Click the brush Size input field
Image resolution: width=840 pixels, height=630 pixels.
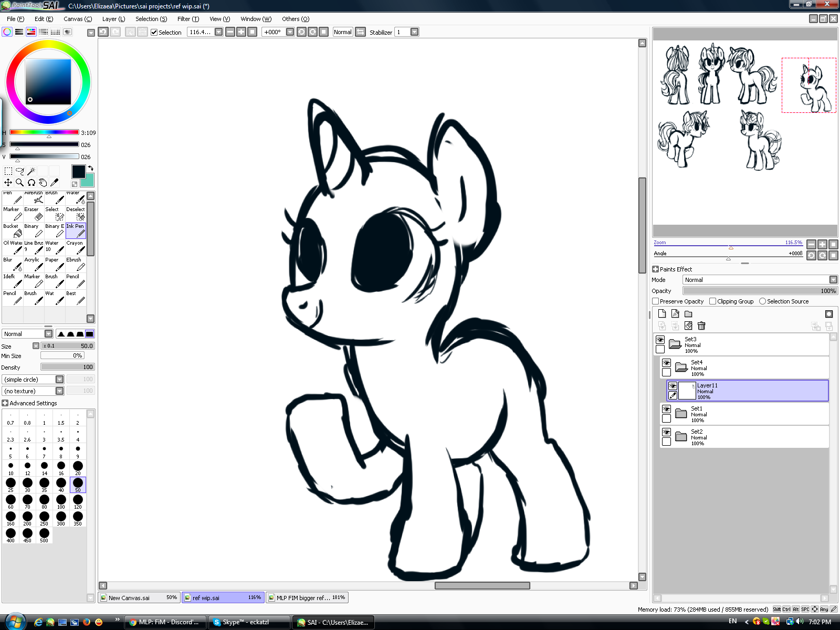click(x=68, y=346)
